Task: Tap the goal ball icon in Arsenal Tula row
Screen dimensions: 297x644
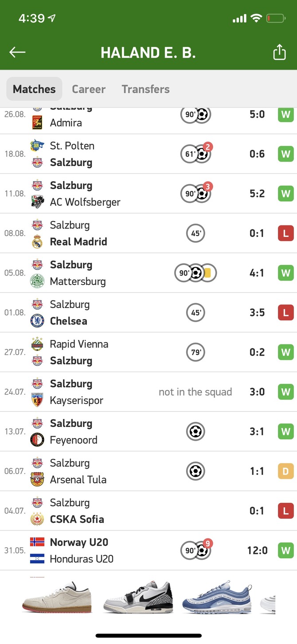Action: coord(195,471)
